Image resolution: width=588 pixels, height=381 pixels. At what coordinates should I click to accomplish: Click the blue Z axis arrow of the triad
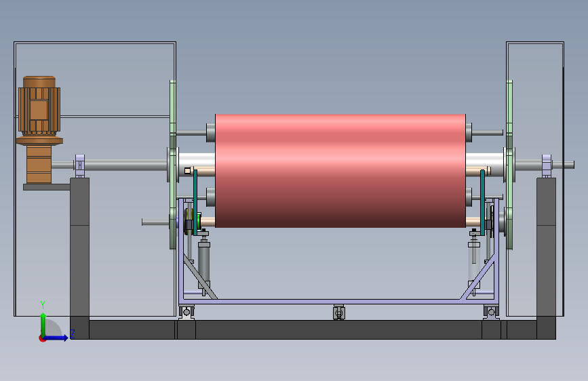(x=56, y=338)
